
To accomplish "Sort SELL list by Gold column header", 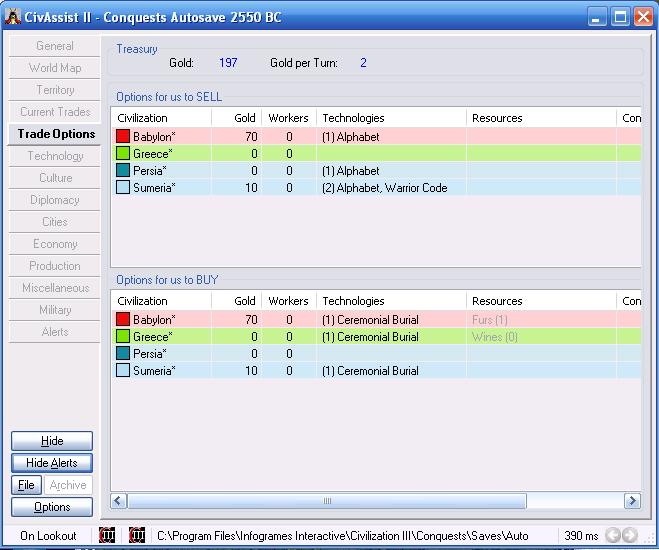I will (x=237, y=118).
